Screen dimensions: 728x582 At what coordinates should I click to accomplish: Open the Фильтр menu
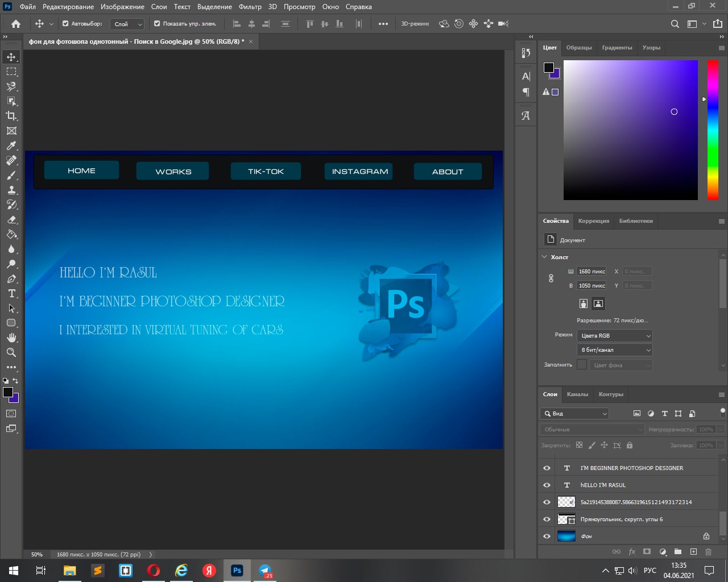(x=250, y=7)
